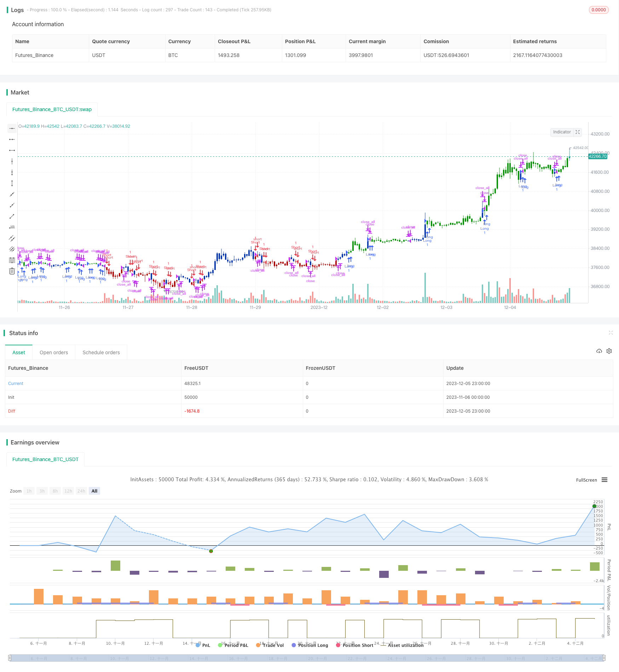This screenshot has height=672, width=619.
Task: Click the cloud download icon in Status info
Action: 599,351
